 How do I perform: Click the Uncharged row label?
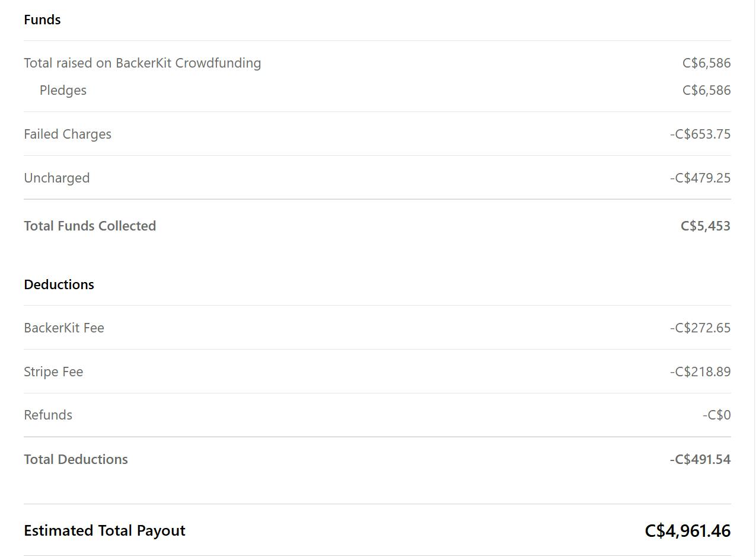pyautogui.click(x=57, y=178)
